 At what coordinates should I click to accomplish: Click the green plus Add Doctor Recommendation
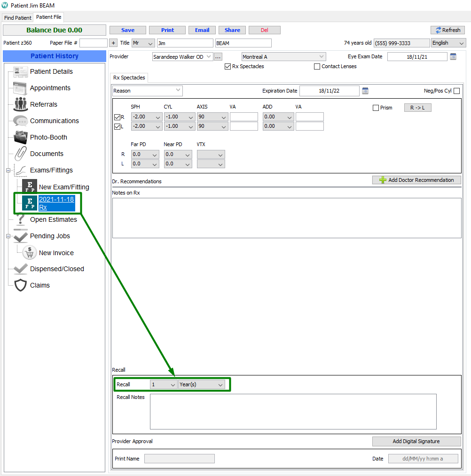click(x=416, y=180)
